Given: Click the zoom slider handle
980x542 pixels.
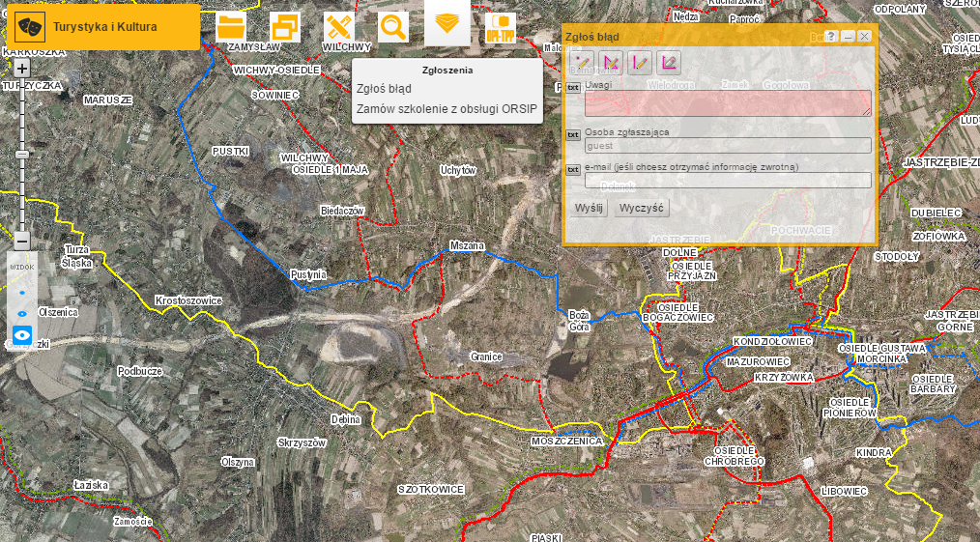Looking at the screenshot, I should click(x=22, y=155).
